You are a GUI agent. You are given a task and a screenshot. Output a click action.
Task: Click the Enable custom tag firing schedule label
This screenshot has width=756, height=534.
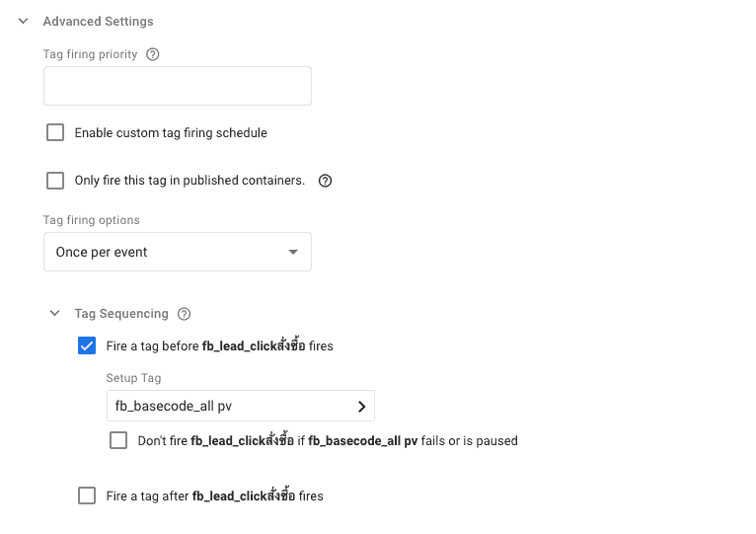pyautogui.click(x=171, y=132)
